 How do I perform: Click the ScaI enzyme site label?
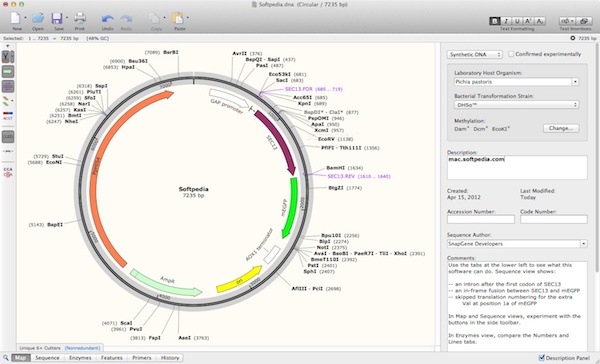point(126,323)
